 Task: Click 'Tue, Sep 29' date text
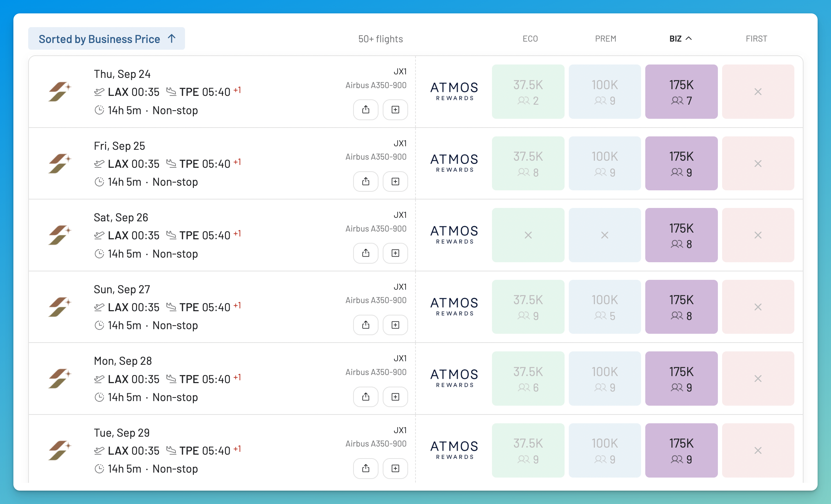coord(122,433)
